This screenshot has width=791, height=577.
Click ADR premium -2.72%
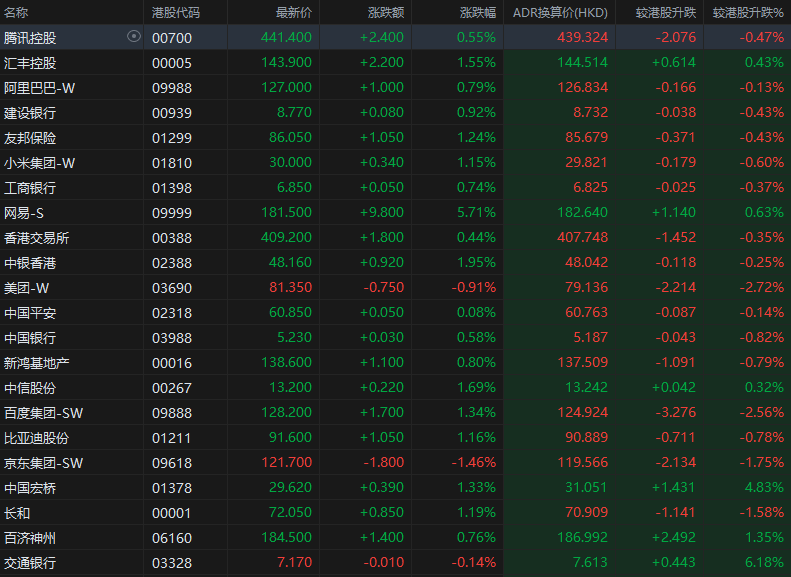762,287
